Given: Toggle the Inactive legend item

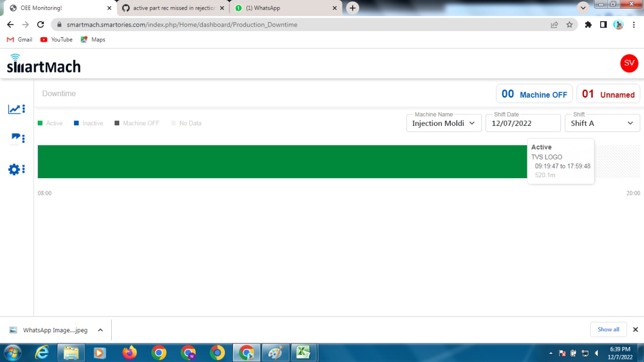Looking at the screenshot, I should click(x=89, y=123).
